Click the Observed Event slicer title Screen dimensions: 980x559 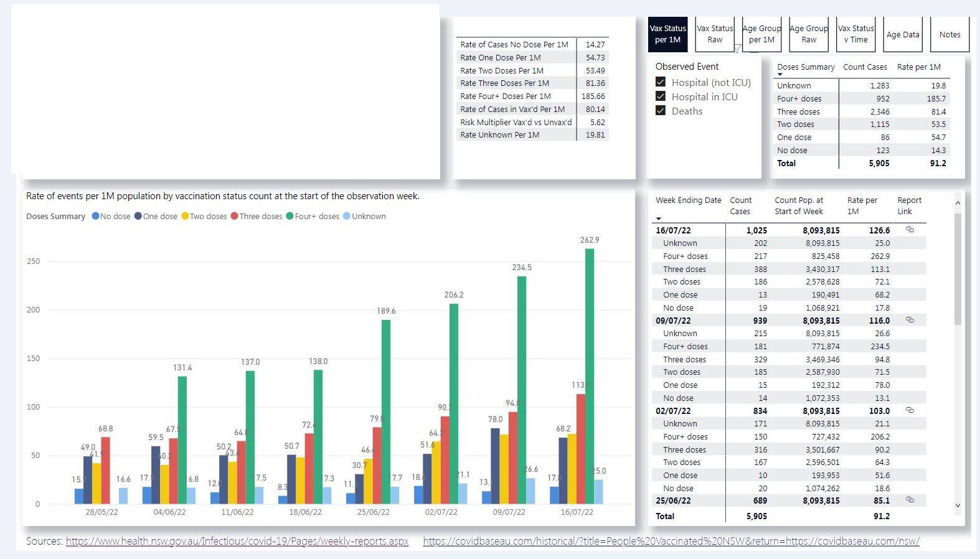(x=687, y=66)
